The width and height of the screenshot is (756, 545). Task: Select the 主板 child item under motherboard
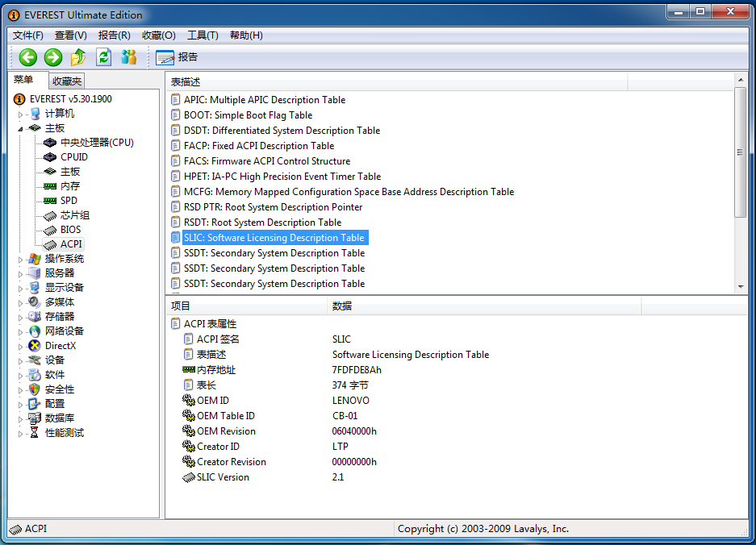click(x=70, y=172)
